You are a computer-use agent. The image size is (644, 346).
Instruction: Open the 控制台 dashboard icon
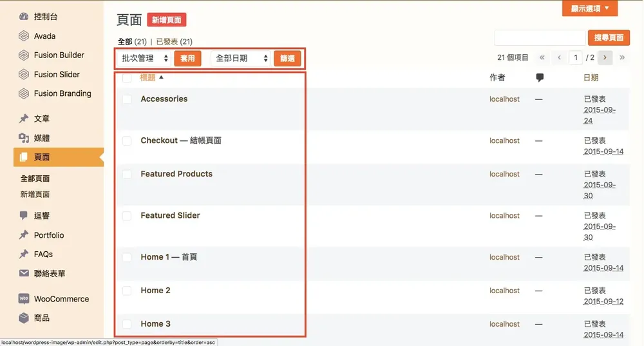tap(24, 17)
